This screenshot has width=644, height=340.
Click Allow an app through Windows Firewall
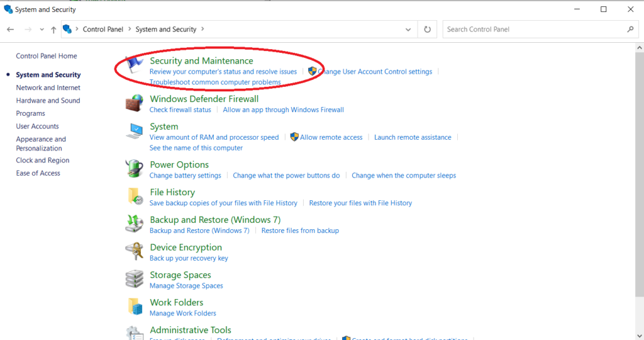coord(284,110)
